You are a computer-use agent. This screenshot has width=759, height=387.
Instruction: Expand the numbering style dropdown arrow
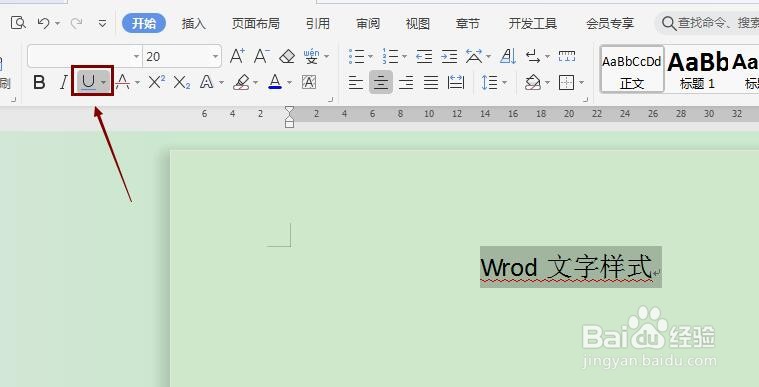point(404,57)
